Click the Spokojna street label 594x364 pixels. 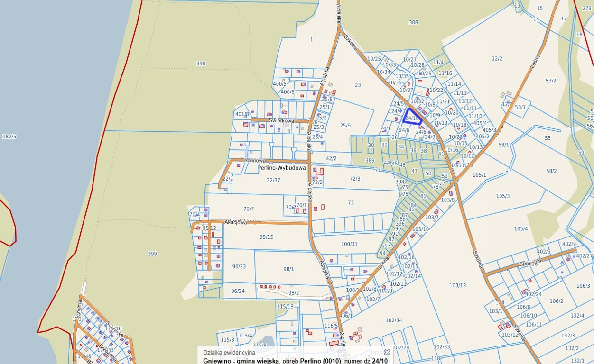click(530, 264)
